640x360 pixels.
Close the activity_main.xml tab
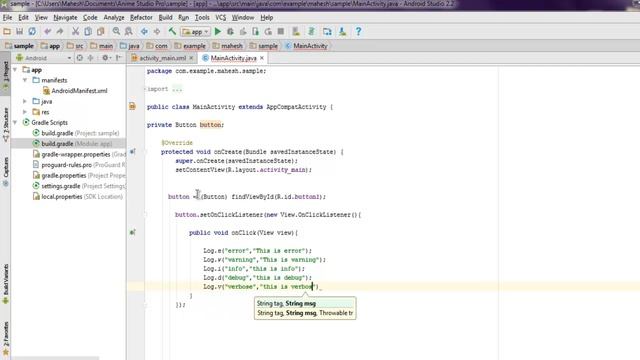coord(191,58)
